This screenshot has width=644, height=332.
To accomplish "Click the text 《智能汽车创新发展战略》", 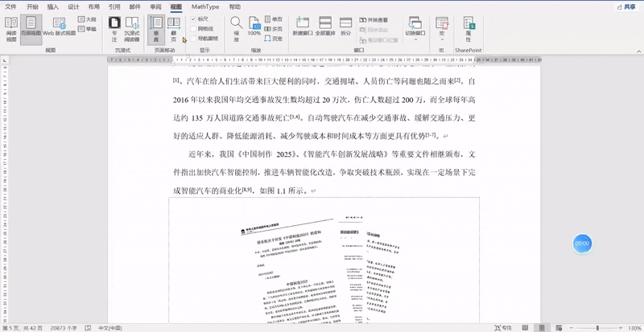I will 346,154.
